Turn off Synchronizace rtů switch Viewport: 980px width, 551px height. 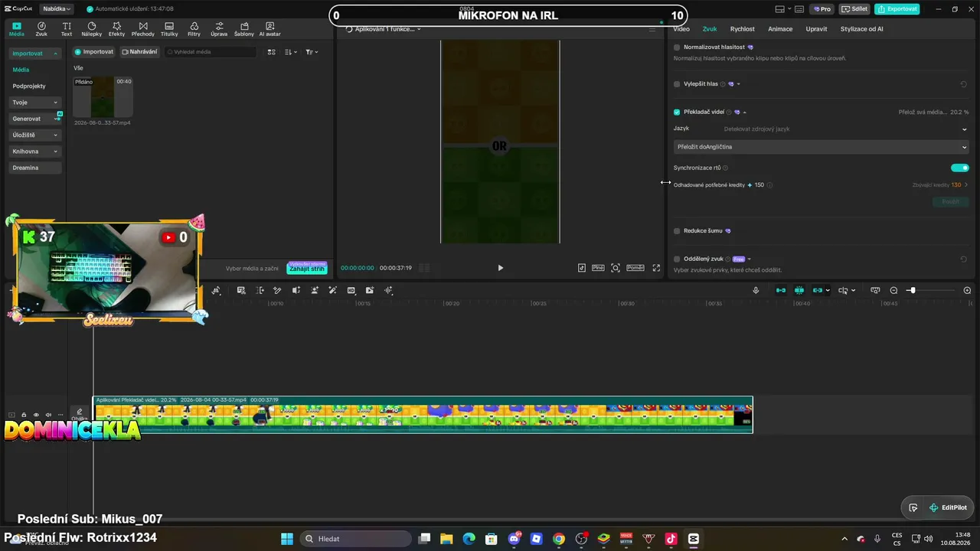pyautogui.click(x=960, y=168)
